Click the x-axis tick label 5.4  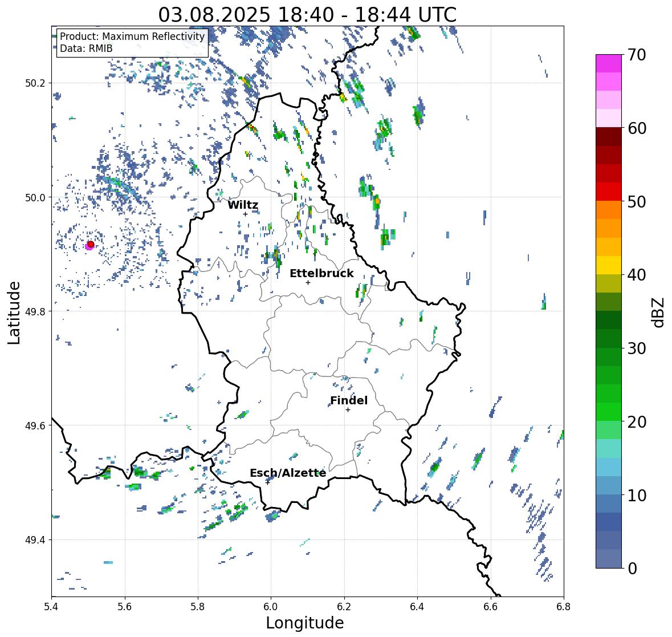(51, 606)
